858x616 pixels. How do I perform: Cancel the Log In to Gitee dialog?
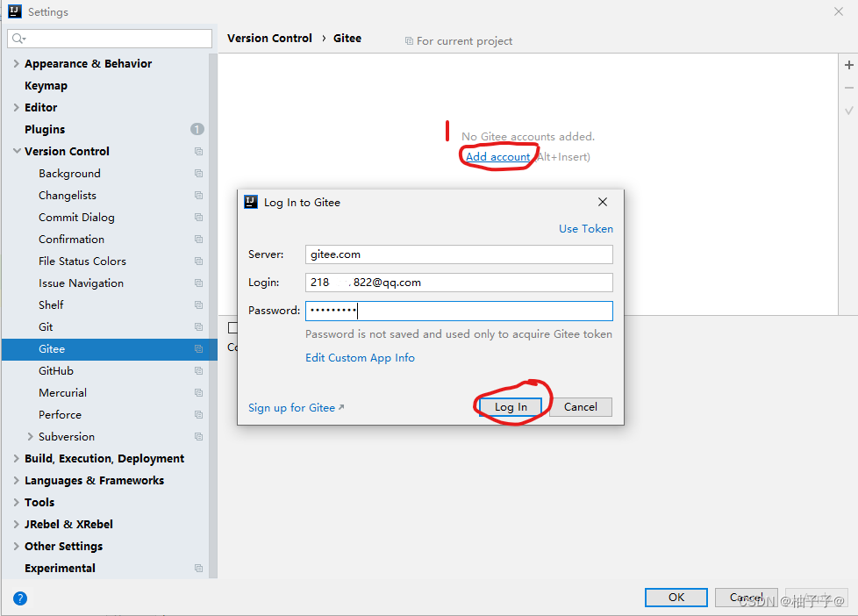581,407
